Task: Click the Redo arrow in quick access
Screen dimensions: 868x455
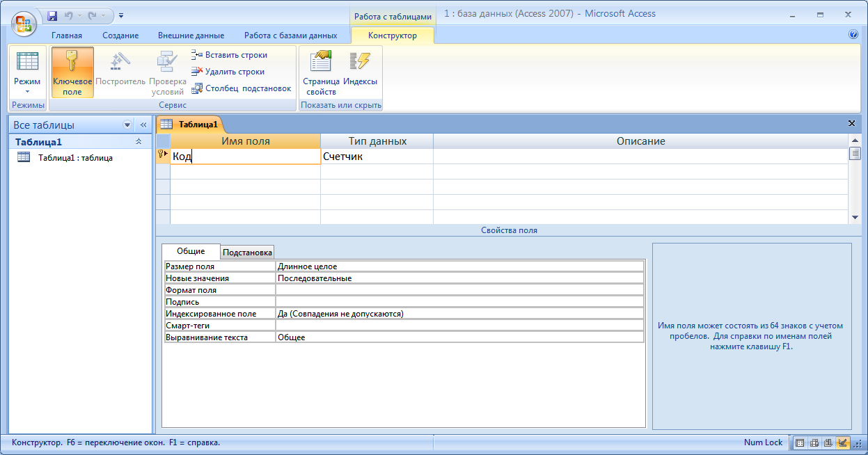Action: (92, 15)
